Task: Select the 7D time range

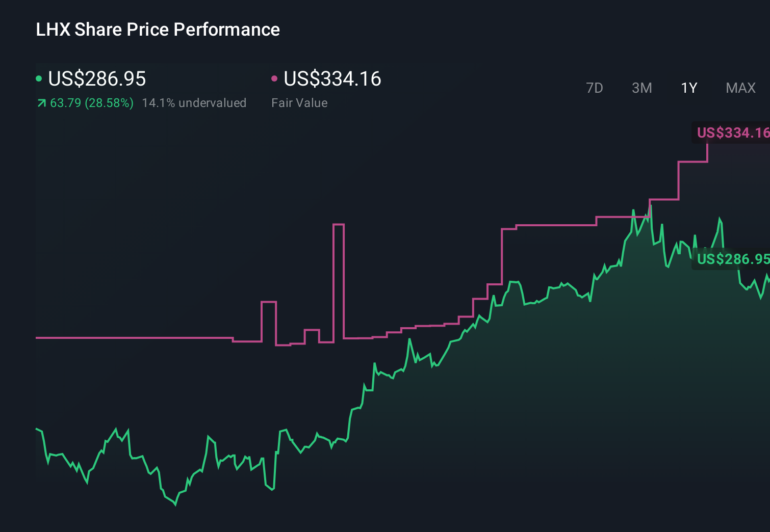Action: click(x=595, y=88)
